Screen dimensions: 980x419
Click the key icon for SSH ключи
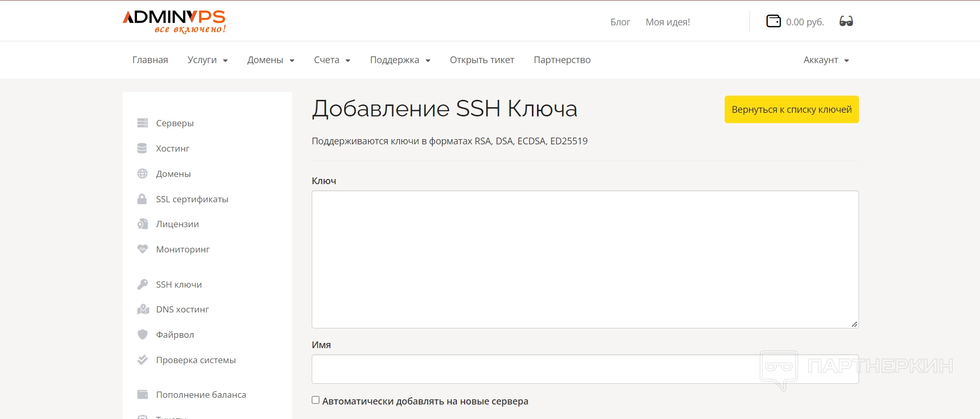point(143,285)
